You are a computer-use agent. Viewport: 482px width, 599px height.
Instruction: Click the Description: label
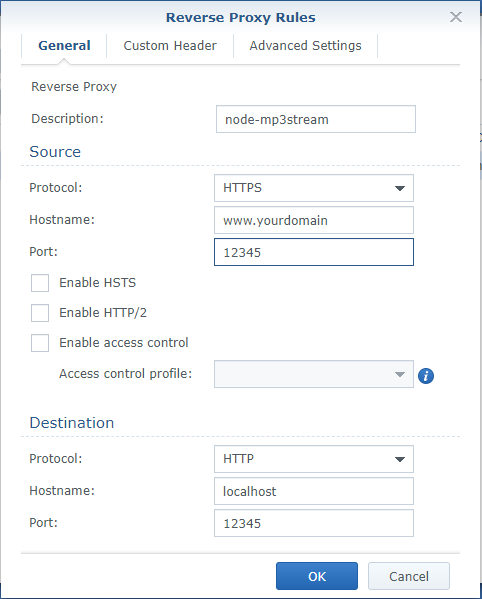(67, 119)
